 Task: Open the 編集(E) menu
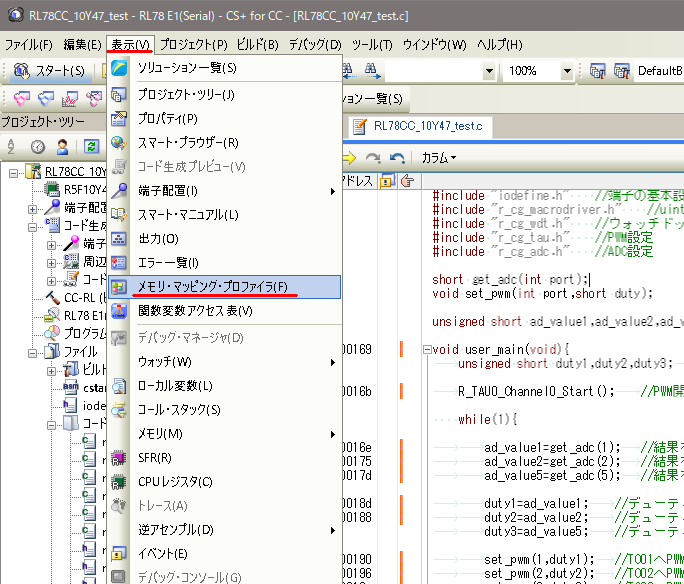[82, 44]
